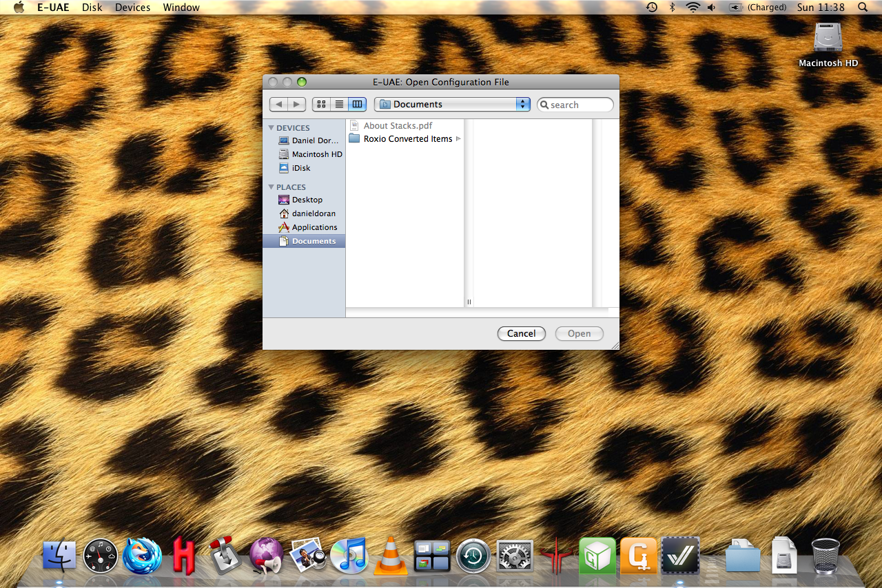882x588 pixels.
Task: Open the Devices menu
Action: [x=132, y=8]
